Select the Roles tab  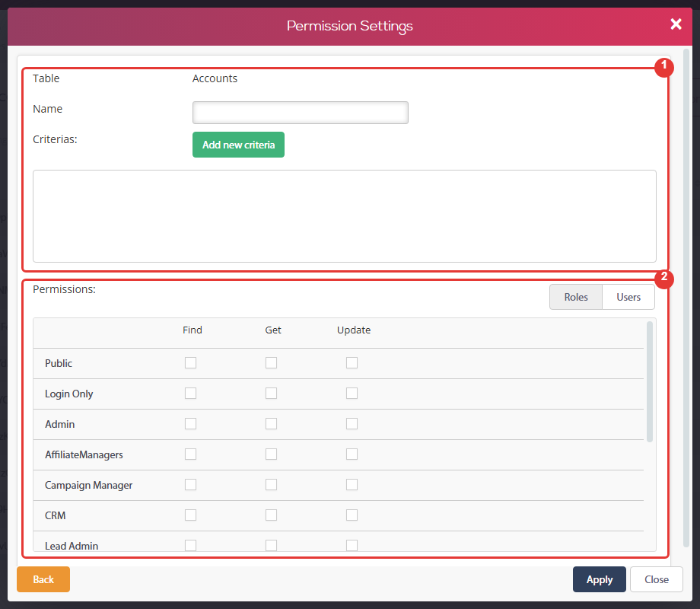tap(576, 297)
